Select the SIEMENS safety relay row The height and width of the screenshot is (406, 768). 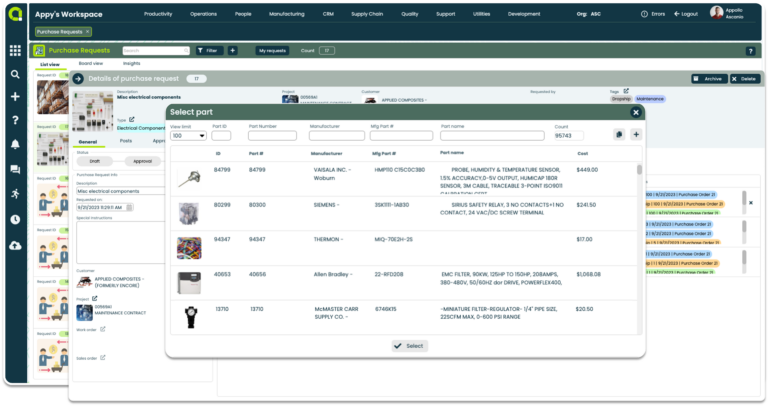[x=404, y=214]
